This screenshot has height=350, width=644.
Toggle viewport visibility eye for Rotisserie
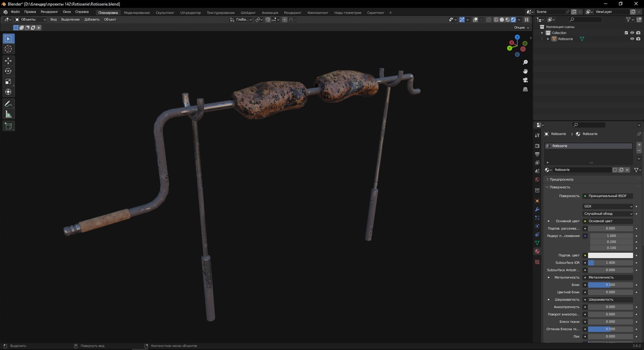point(632,39)
